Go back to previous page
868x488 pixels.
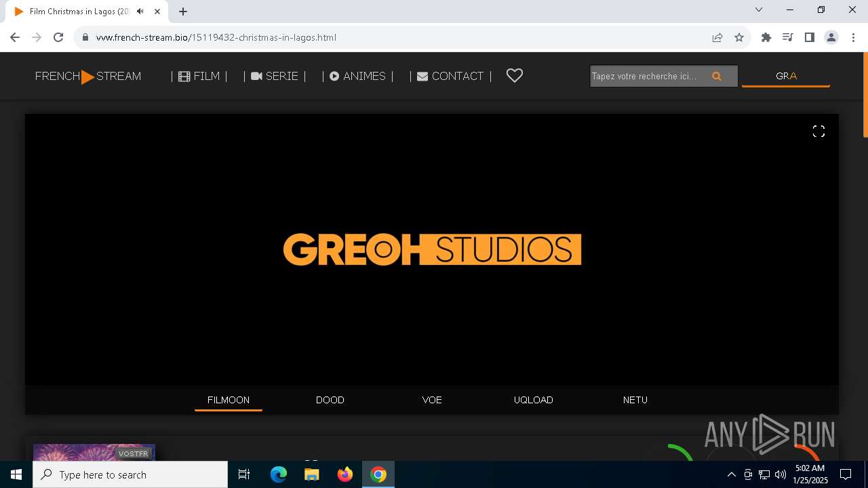point(15,37)
